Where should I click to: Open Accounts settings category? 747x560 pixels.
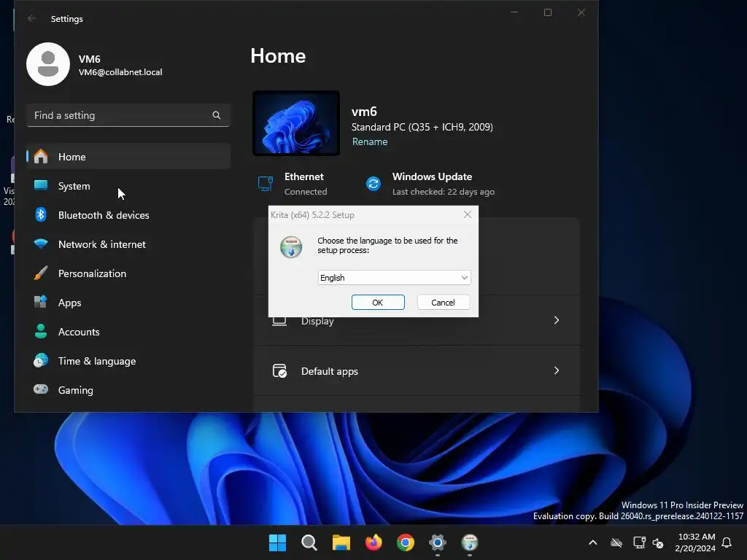click(128, 332)
